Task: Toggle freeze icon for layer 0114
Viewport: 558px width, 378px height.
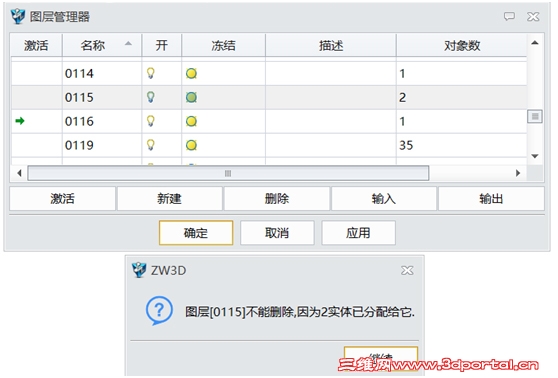Action: point(191,74)
